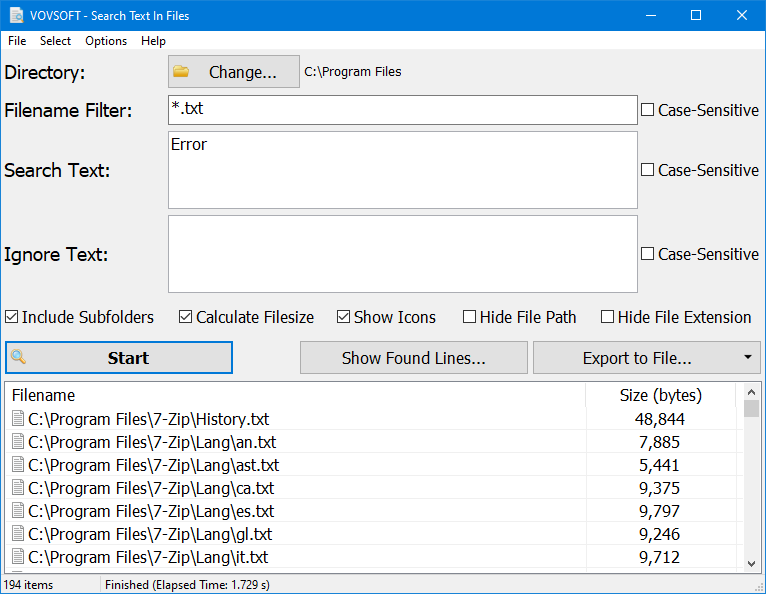This screenshot has height=594, width=766.
Task: Open the File menu
Action: (17, 41)
